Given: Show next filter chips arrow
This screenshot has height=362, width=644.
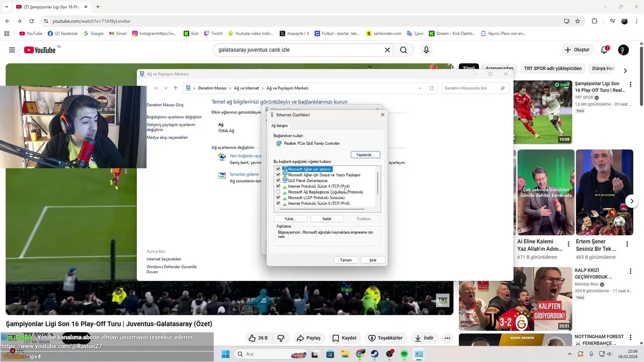Looking at the screenshot, I should point(625,70).
